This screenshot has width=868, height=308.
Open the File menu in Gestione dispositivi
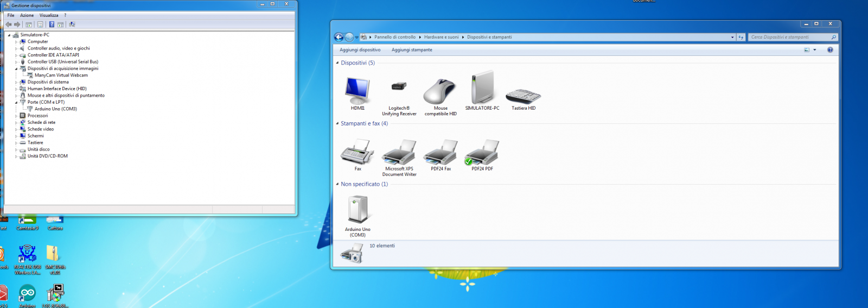[11, 15]
